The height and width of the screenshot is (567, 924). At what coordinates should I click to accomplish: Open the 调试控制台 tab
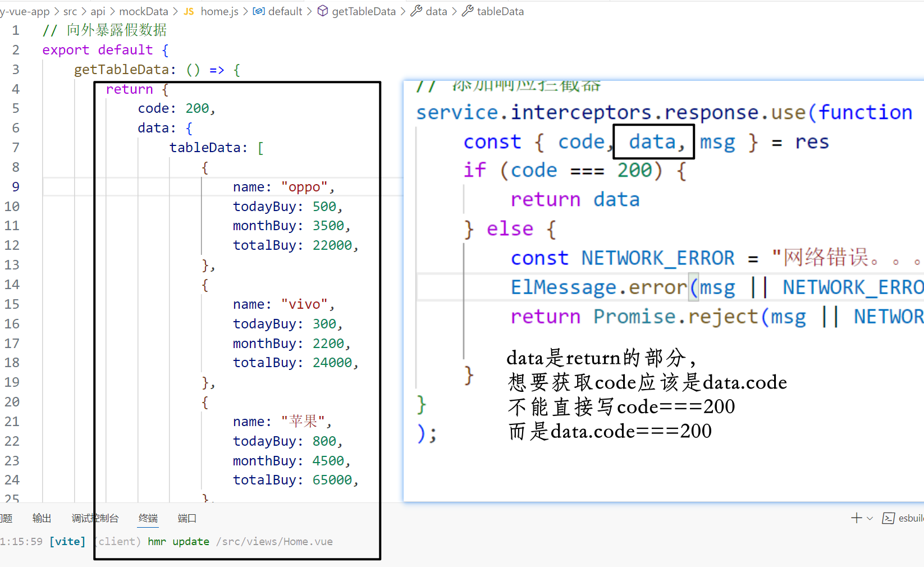[x=94, y=518]
